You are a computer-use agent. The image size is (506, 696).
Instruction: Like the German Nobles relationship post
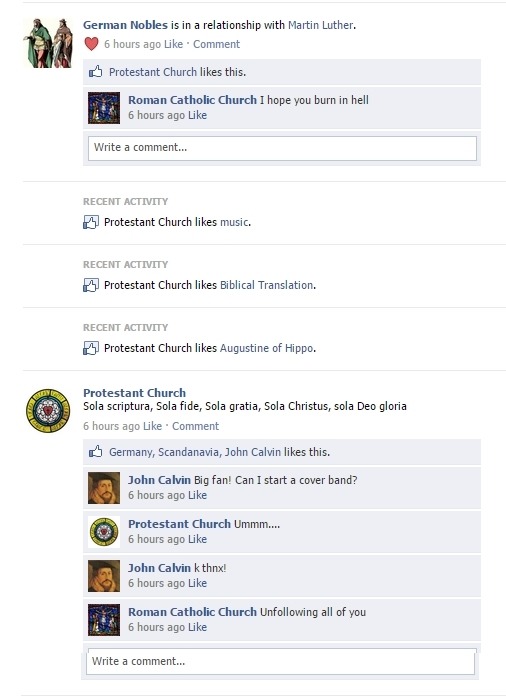(173, 44)
